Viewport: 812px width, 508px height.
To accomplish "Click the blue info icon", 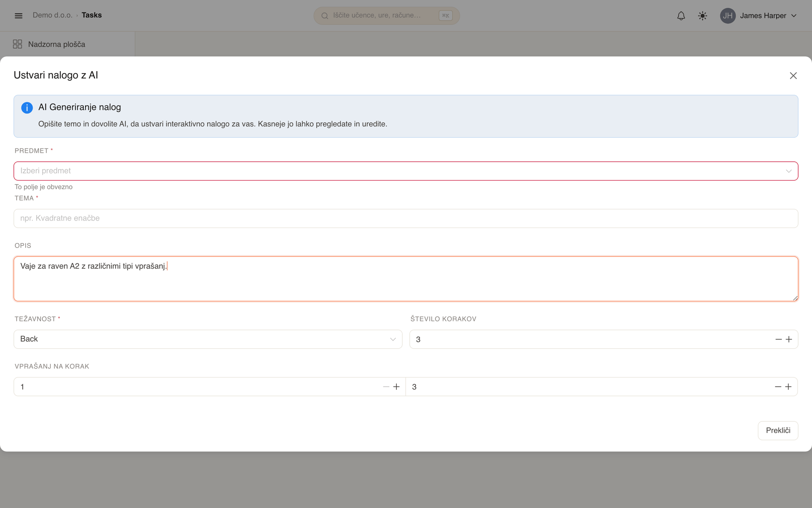I will click(27, 108).
